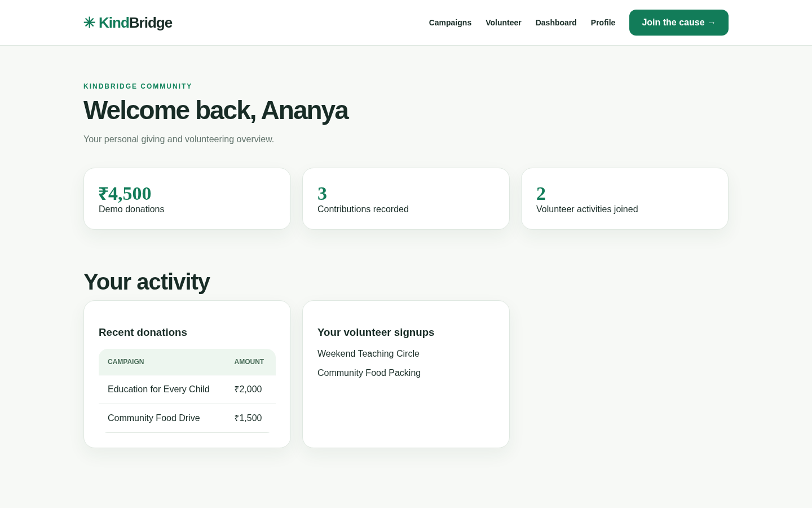Click the Your volunteer signups title
Image resolution: width=812 pixels, height=508 pixels.
point(376,332)
